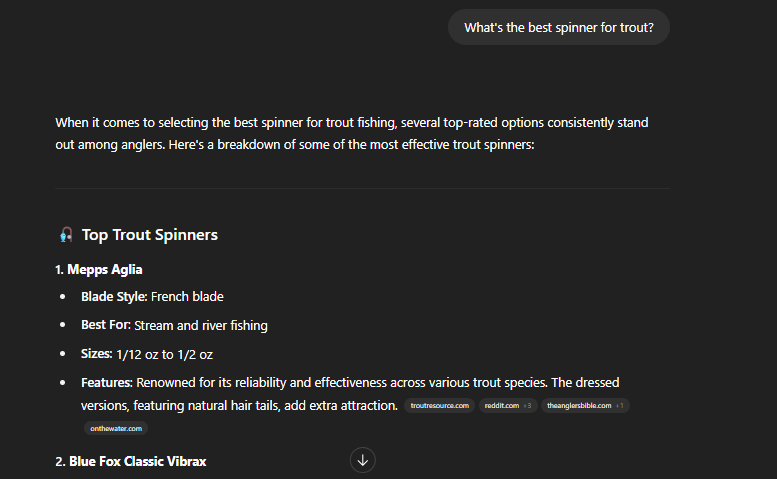This screenshot has height=479, width=777.
Task: Click the emoji icon beside Top Trout Spinners
Action: point(66,235)
